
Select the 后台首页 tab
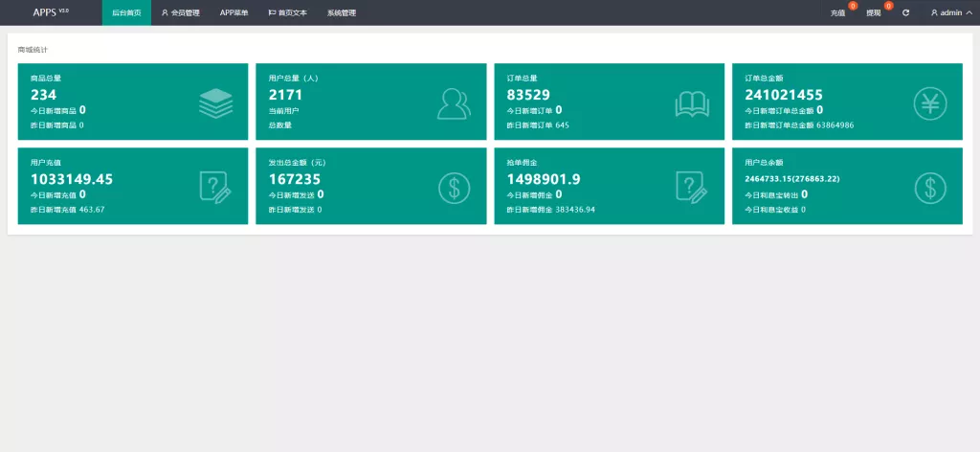tap(126, 13)
